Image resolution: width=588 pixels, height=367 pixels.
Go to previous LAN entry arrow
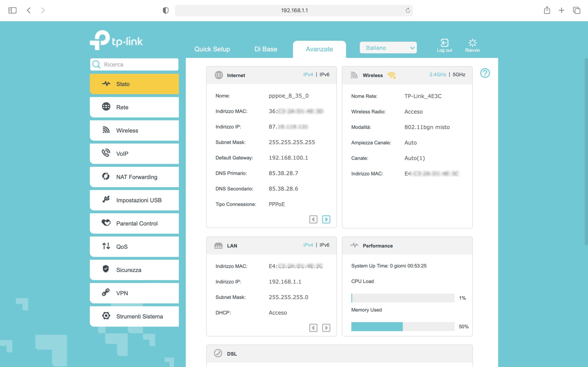313,328
